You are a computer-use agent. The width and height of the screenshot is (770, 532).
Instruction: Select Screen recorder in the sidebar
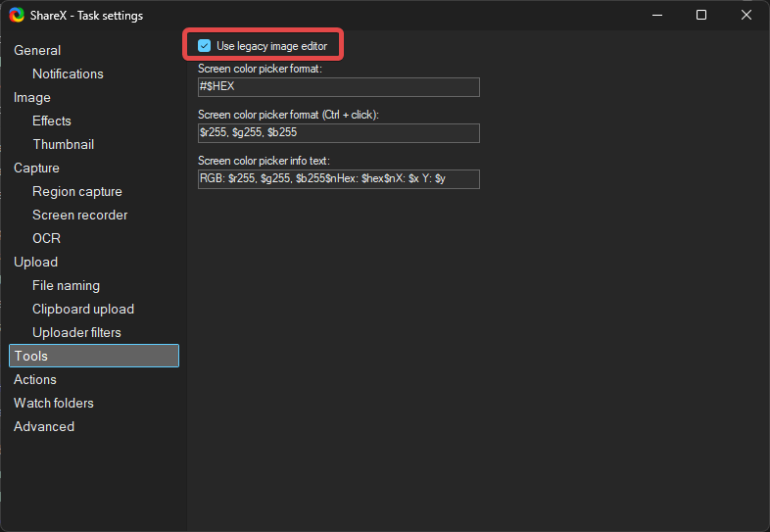[x=80, y=216]
